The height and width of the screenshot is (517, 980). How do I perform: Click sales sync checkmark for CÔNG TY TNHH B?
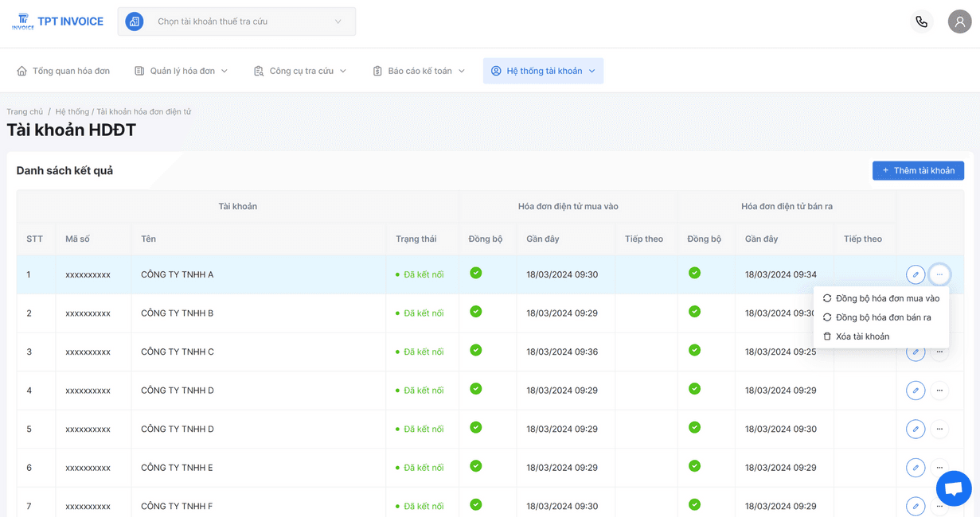695,311
